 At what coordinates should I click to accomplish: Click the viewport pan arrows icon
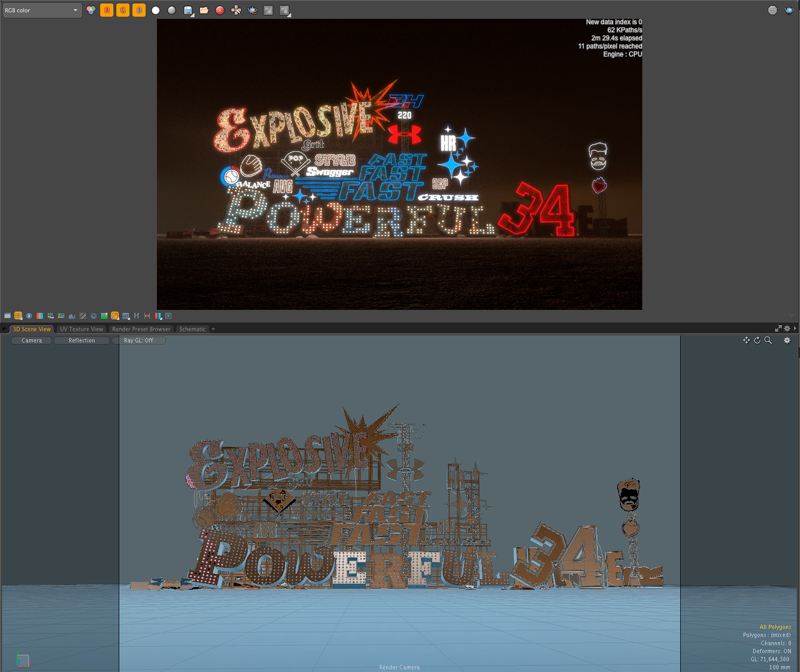click(x=746, y=340)
